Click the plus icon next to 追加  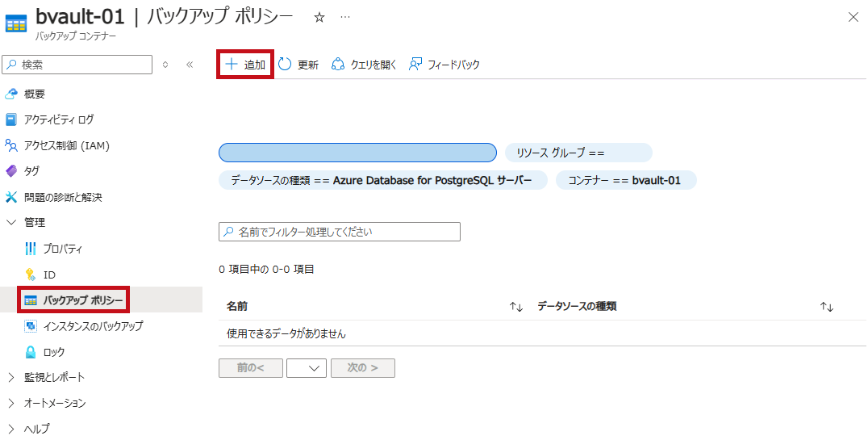pos(231,65)
